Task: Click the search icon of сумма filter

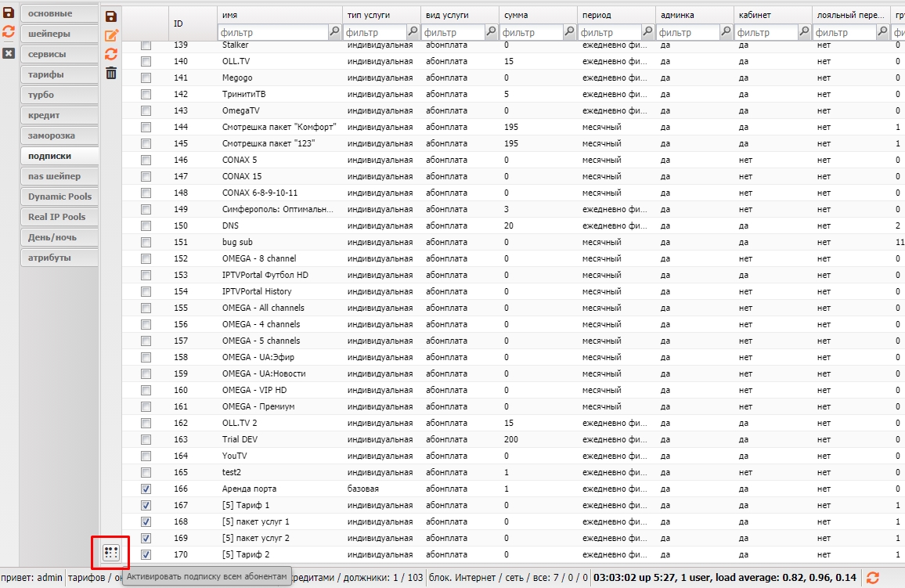Action: tap(569, 32)
